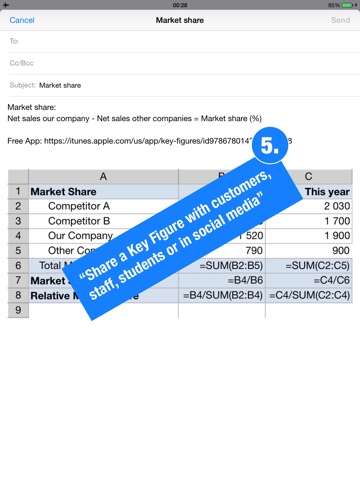360x480 pixels.
Task: Select the Cc/Bcc field
Action: [x=184, y=63]
